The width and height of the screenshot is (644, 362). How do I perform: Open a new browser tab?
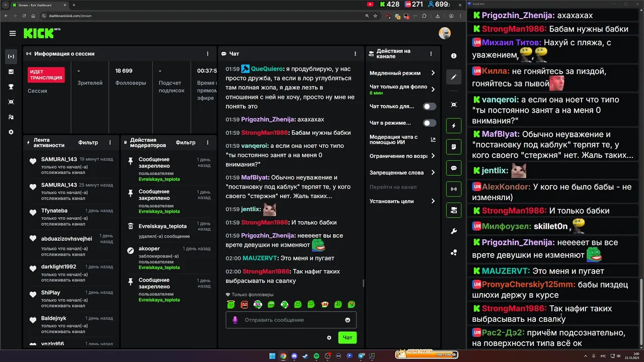[x=74, y=5]
